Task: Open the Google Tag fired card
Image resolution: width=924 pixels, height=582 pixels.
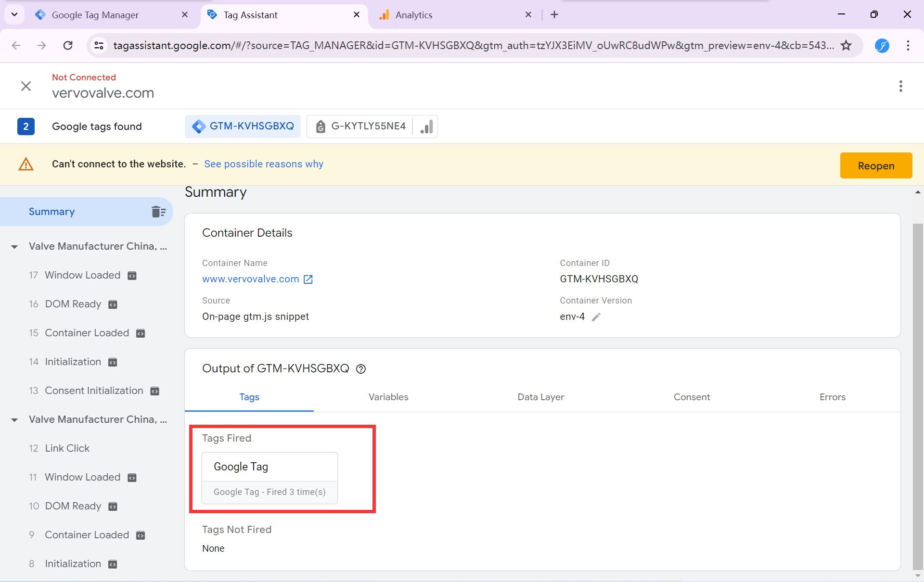Action: click(269, 478)
